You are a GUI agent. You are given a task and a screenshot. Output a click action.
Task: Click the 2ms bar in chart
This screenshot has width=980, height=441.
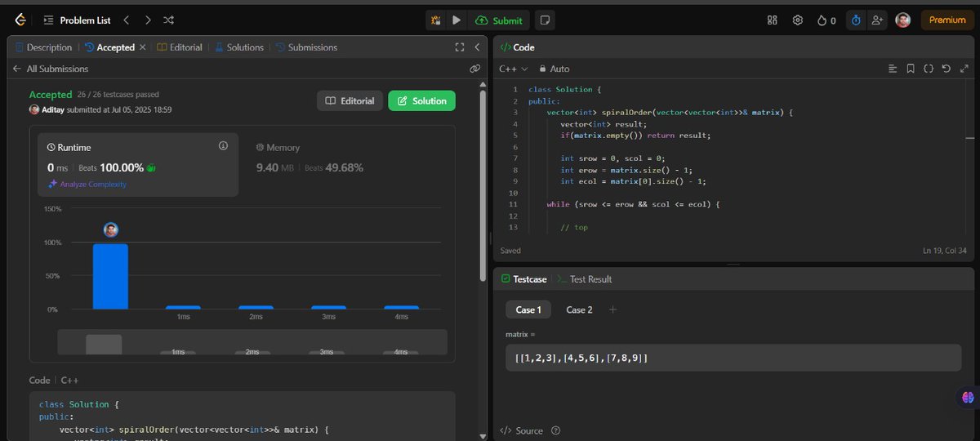coord(256,307)
